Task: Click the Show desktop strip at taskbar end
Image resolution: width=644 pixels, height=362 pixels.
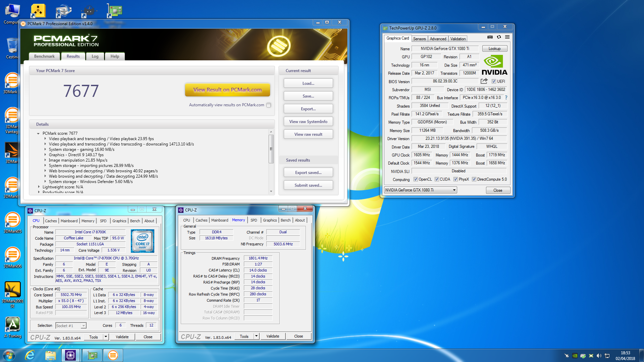Action: coord(641,355)
